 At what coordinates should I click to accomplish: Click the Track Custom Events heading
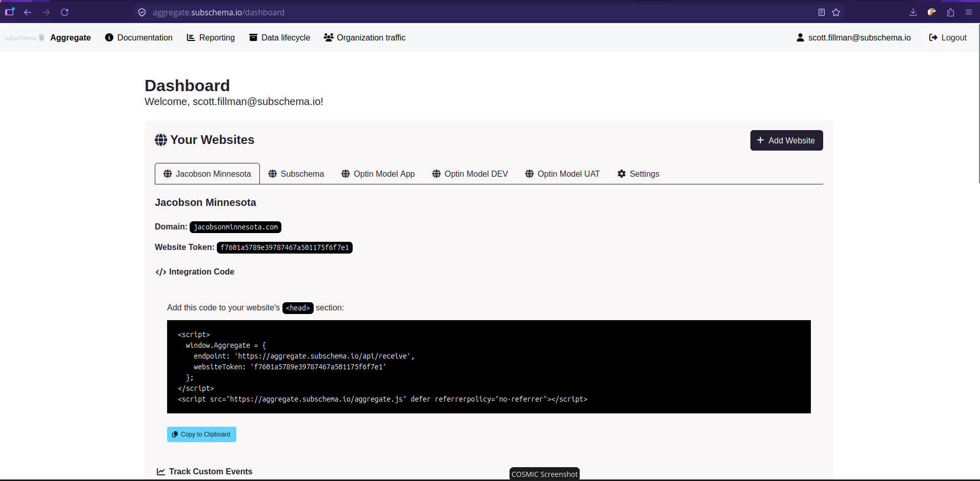(x=205, y=471)
